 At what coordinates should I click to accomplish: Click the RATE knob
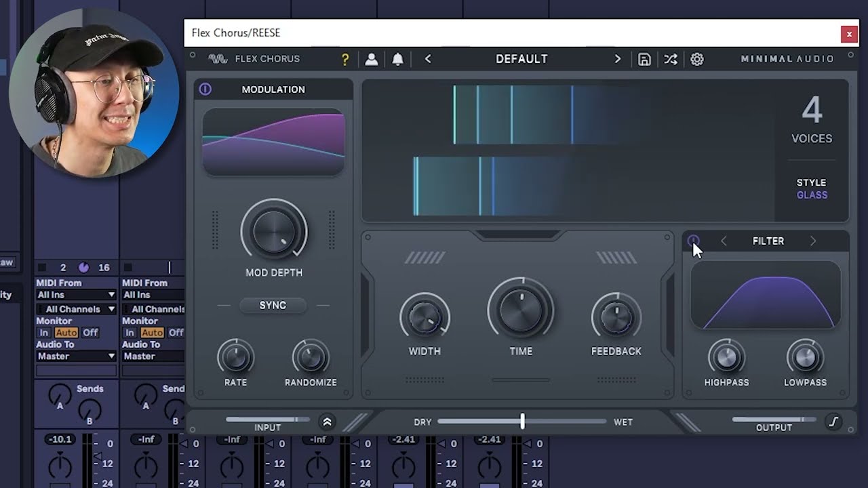[235, 357]
